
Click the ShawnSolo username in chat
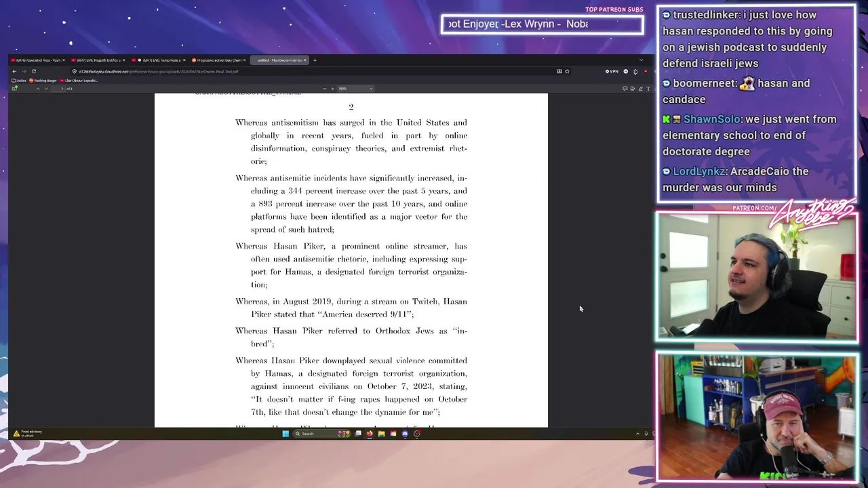pos(712,119)
